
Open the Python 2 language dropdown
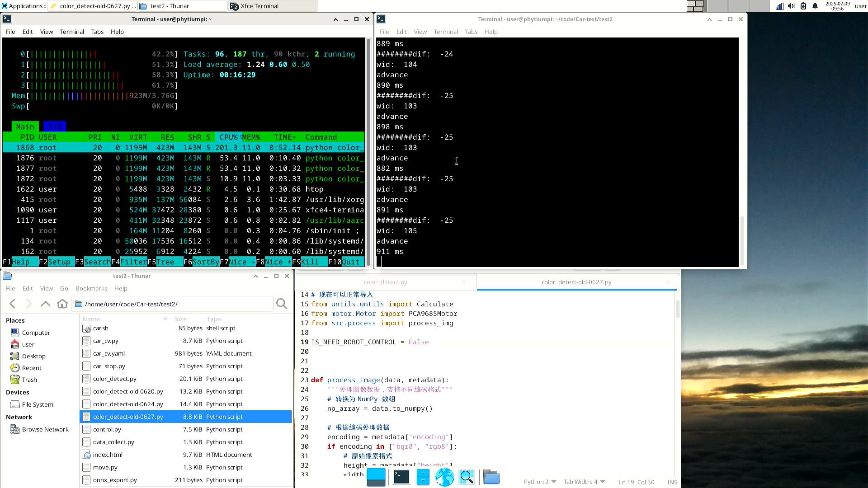tap(540, 482)
